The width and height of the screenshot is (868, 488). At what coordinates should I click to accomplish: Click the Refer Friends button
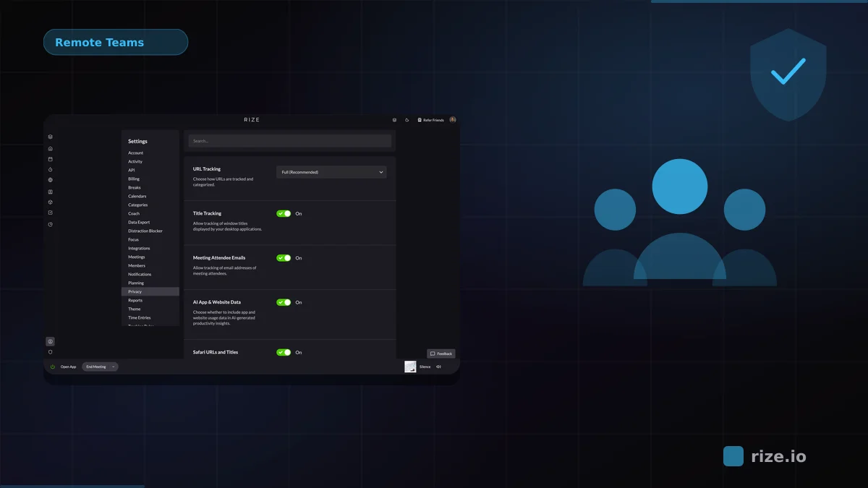[430, 120]
